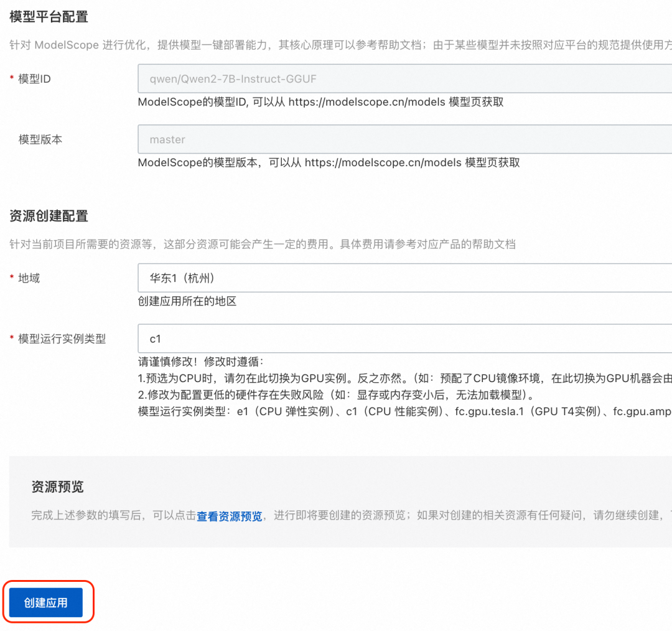Click the 地域 field label
Viewport: 672px width, 631px height.
(x=29, y=278)
